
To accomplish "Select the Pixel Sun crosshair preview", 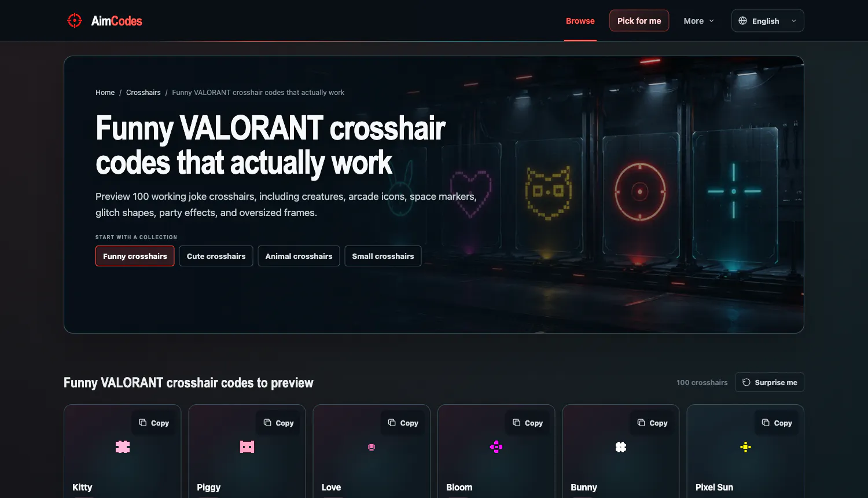I will coord(745,446).
